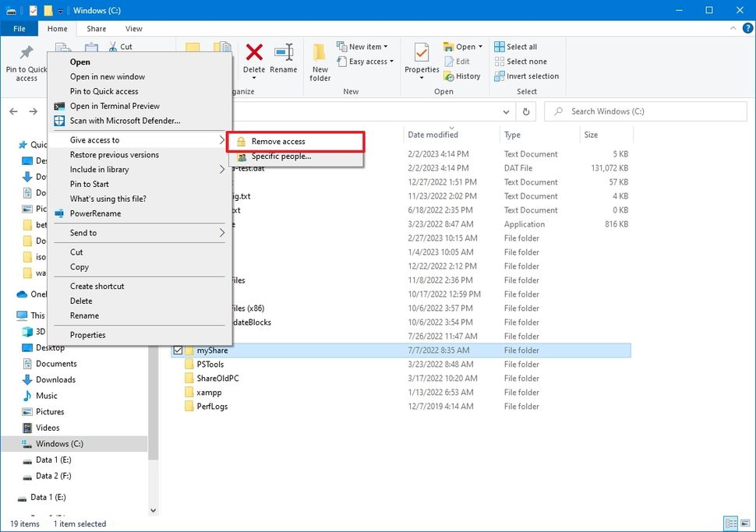
Task: Check the checkbox next to myShare folder
Action: (178, 350)
